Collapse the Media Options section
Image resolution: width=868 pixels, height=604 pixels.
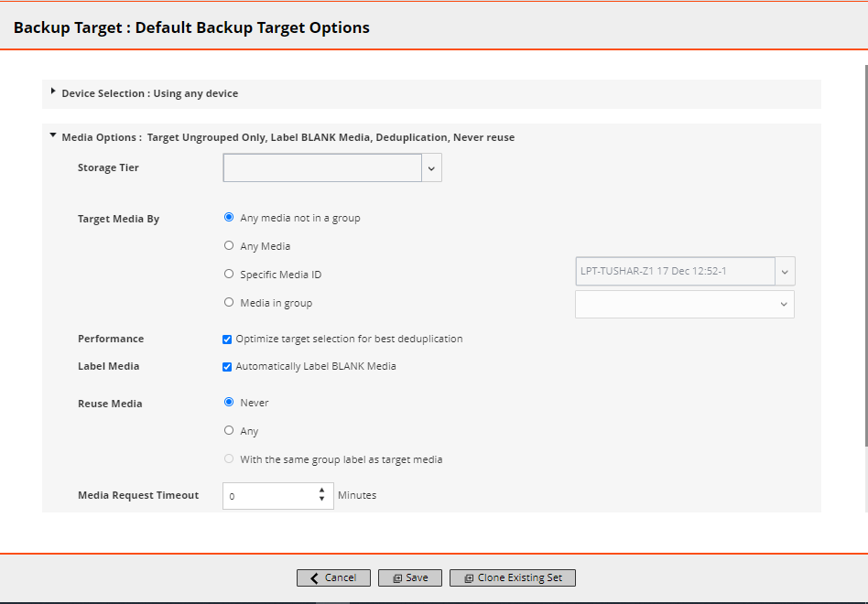(53, 136)
